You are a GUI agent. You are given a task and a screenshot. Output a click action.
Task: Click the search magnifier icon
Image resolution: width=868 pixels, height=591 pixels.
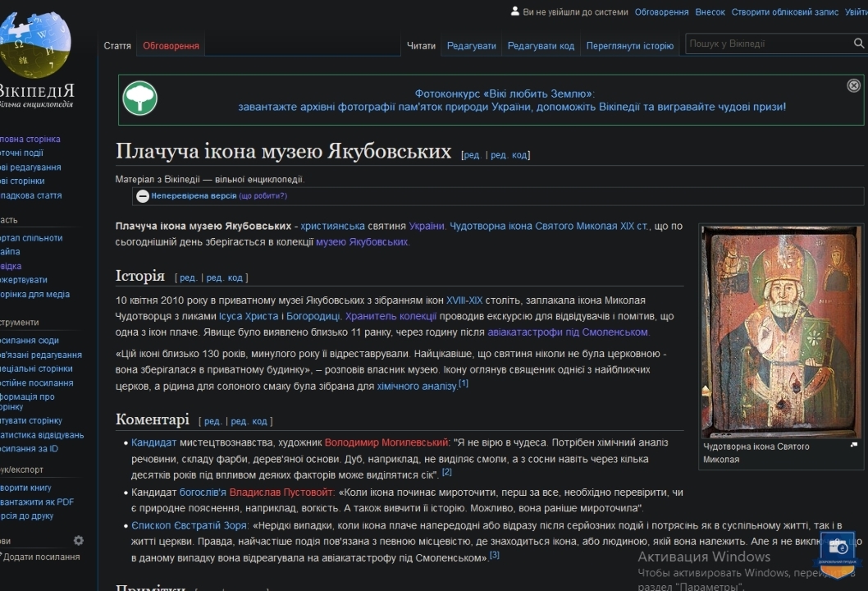(859, 44)
